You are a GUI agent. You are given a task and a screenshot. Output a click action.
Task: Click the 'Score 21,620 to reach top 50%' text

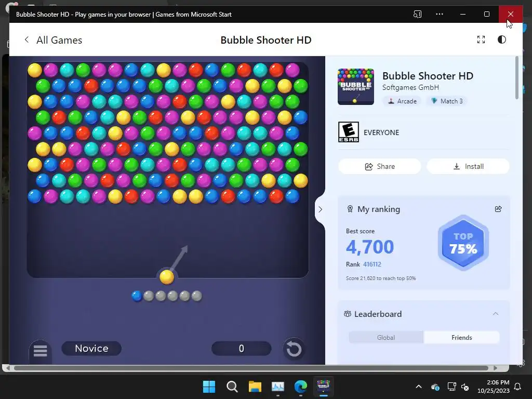pos(381,278)
